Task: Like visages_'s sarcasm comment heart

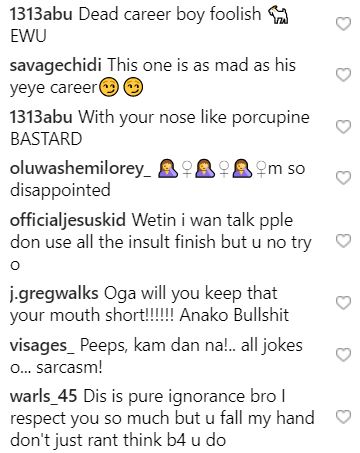Action: click(x=343, y=355)
